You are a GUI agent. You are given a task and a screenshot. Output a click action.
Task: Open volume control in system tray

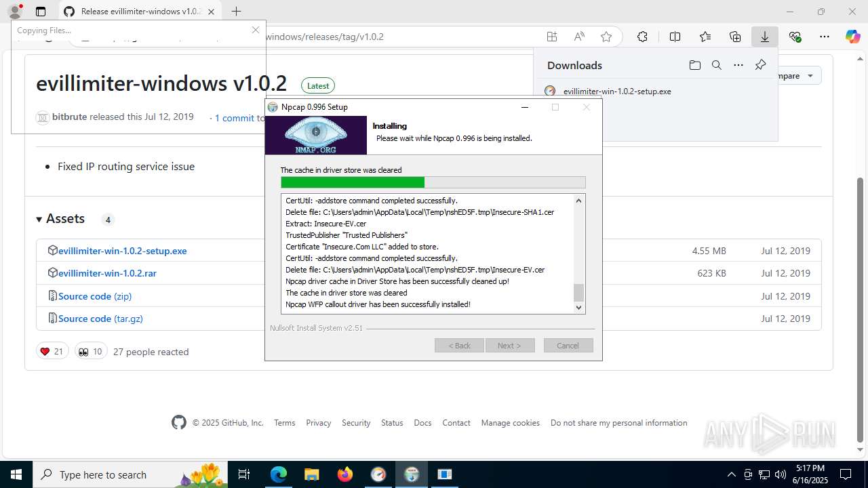[780, 474]
